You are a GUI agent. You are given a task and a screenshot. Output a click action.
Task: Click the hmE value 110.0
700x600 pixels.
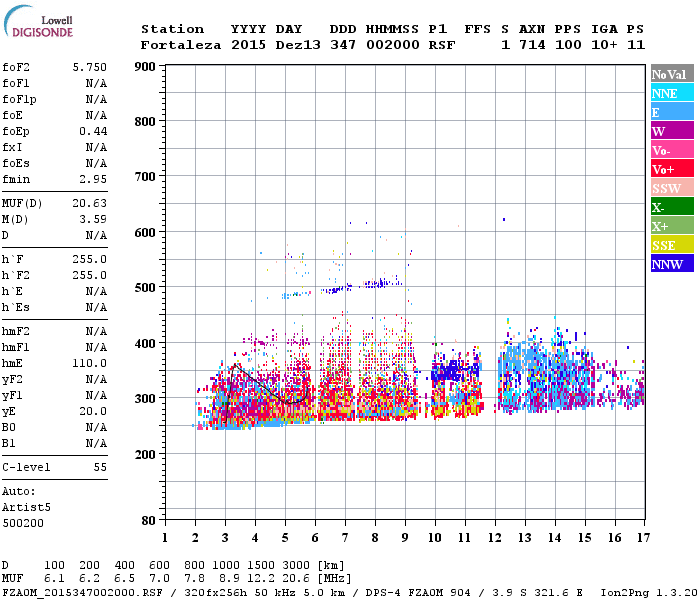coord(90,363)
